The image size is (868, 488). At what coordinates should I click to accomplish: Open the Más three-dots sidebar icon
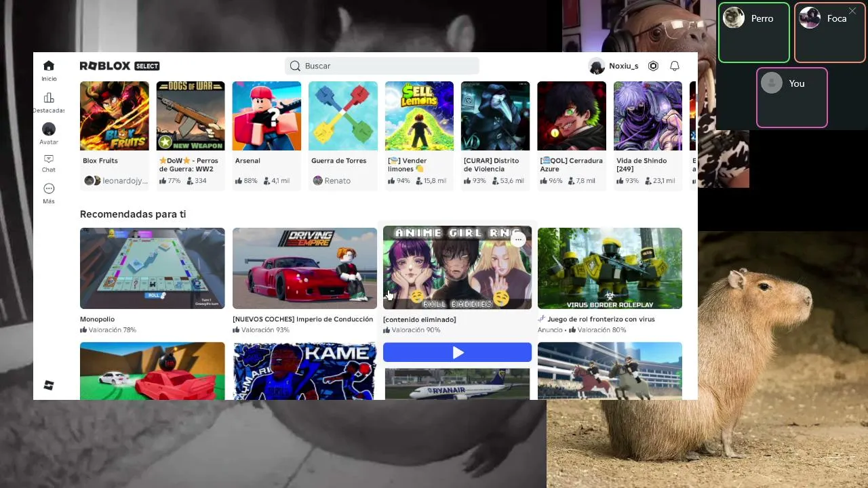[x=49, y=188]
